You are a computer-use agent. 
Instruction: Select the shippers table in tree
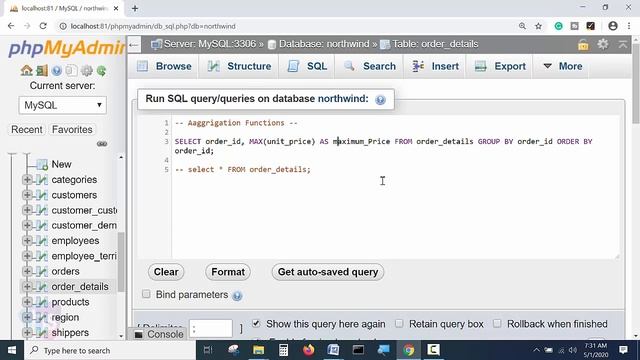[x=70, y=333]
